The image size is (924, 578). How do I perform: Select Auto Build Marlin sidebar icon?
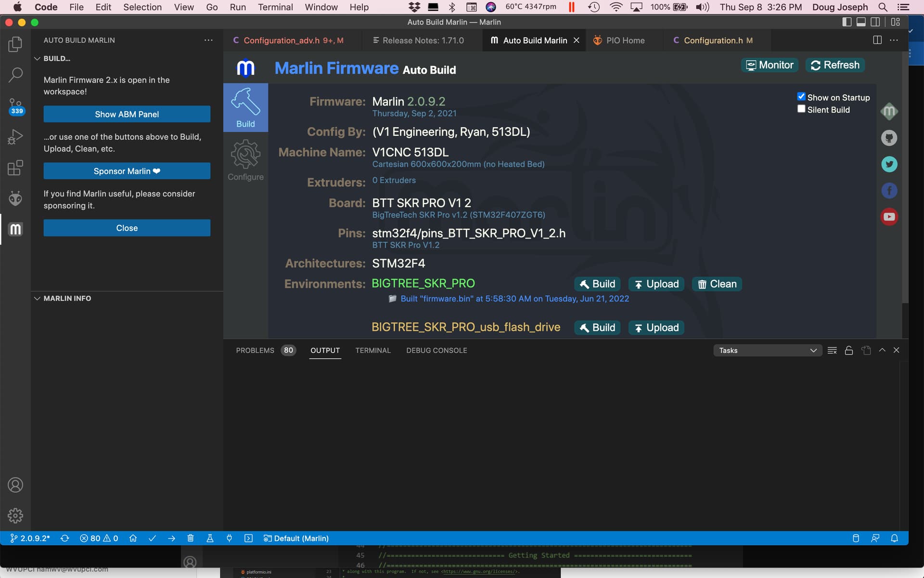pyautogui.click(x=15, y=229)
